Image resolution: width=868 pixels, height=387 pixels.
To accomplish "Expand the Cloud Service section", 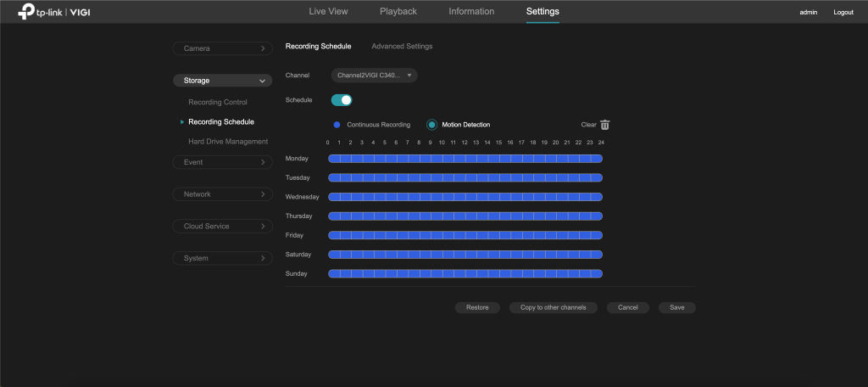I will pos(223,227).
